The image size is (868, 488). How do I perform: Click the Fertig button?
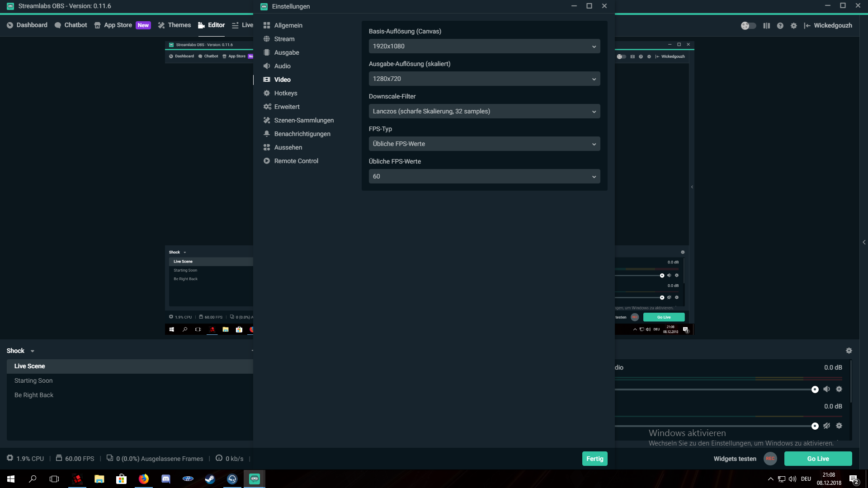coord(594,459)
